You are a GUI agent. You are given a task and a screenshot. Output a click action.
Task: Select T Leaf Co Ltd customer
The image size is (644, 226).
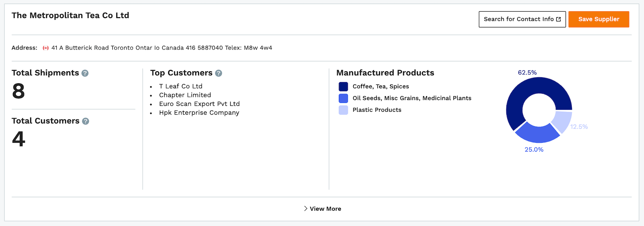click(181, 86)
